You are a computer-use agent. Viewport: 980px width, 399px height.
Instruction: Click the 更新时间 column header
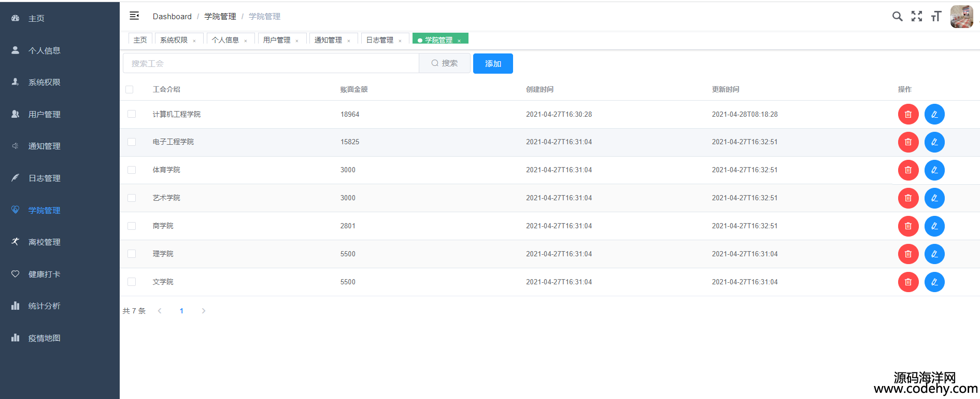click(x=726, y=89)
